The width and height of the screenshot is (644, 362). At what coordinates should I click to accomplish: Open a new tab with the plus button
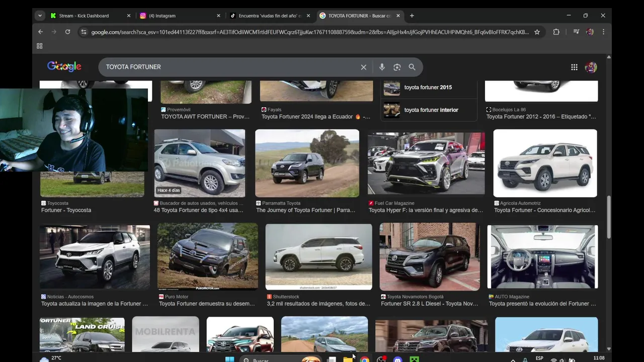(412, 16)
